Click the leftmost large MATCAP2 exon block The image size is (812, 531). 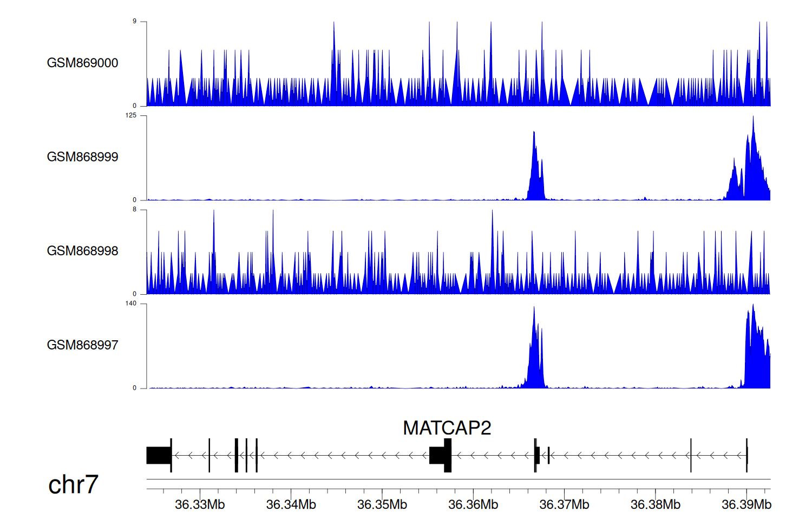pos(159,455)
